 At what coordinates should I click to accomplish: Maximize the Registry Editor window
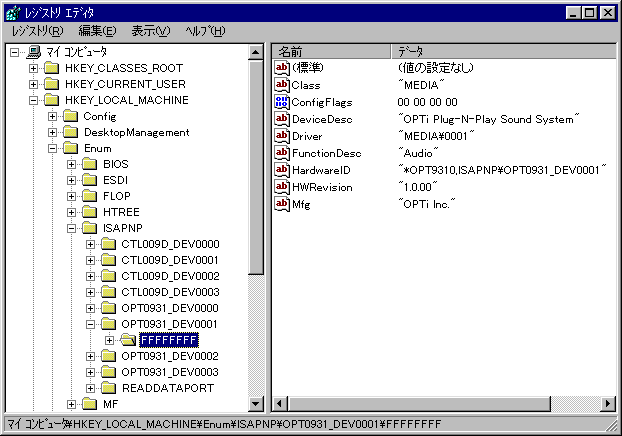(589, 13)
